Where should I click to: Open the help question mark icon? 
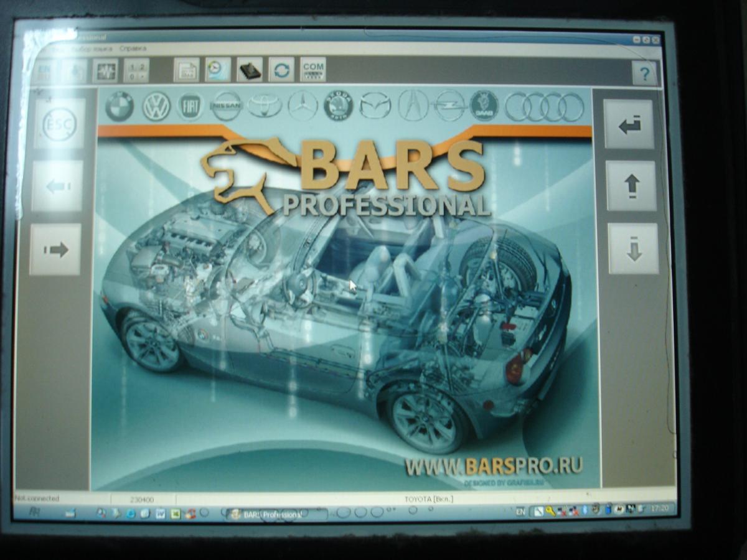[644, 73]
